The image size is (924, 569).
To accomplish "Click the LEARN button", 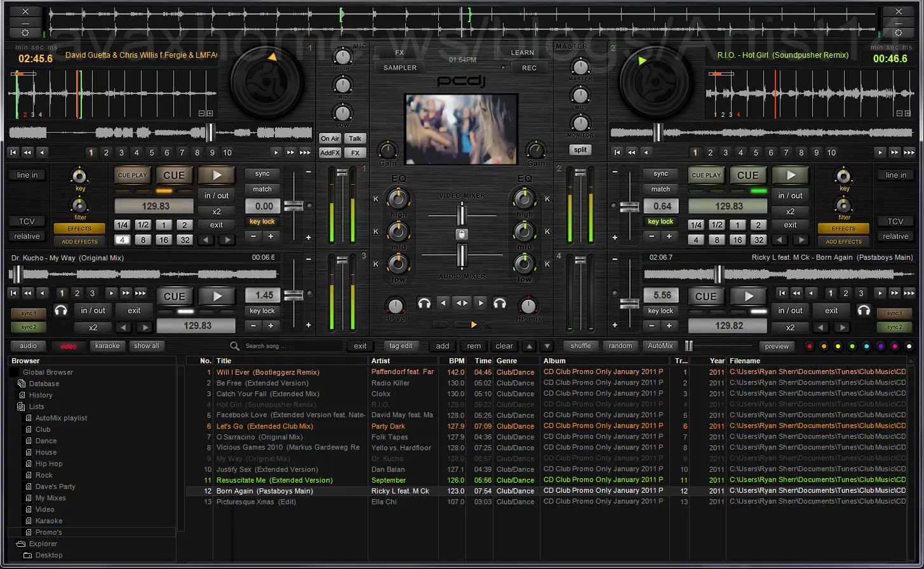I will click(522, 53).
